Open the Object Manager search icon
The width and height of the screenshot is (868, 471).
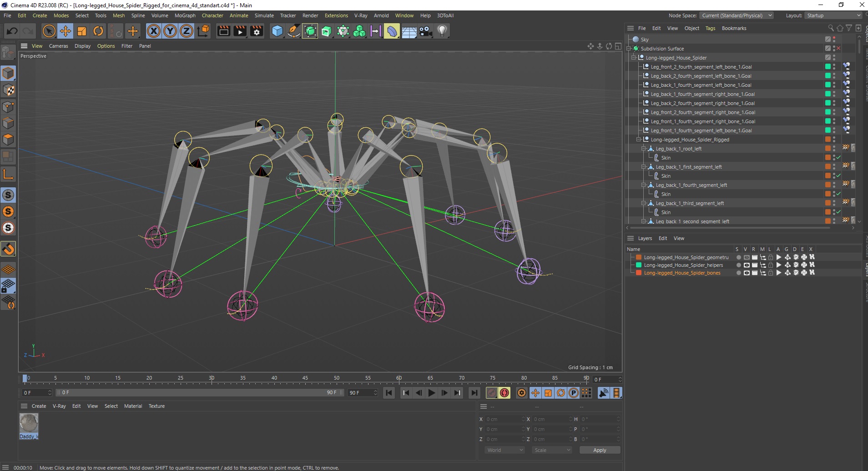tap(831, 28)
